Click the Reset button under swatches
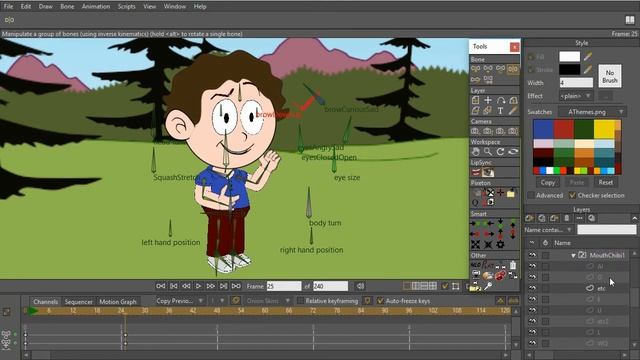Viewport: 640px width, 360px height. point(605,182)
